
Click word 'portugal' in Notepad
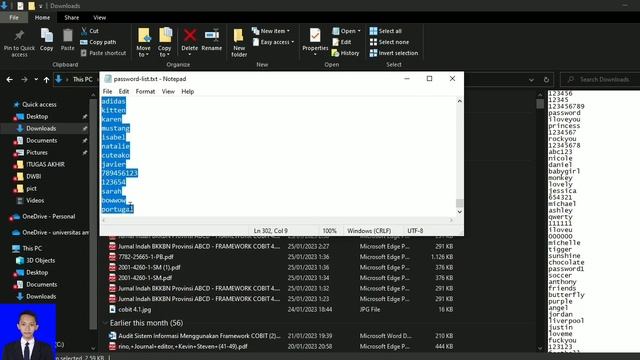pos(117,209)
